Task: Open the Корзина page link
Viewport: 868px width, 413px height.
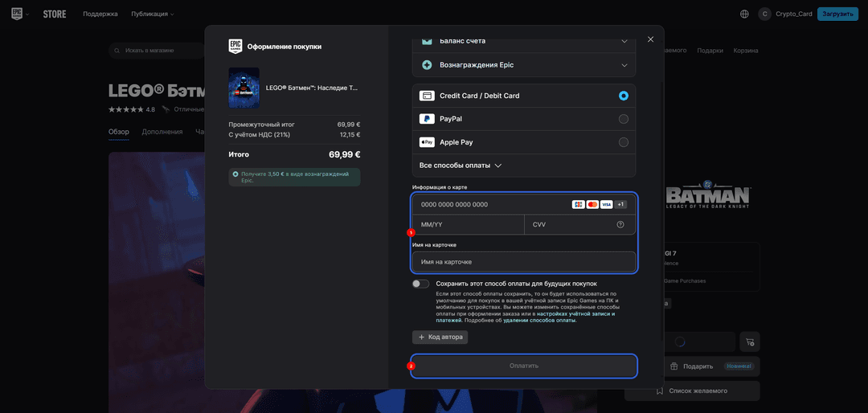Action: click(746, 51)
